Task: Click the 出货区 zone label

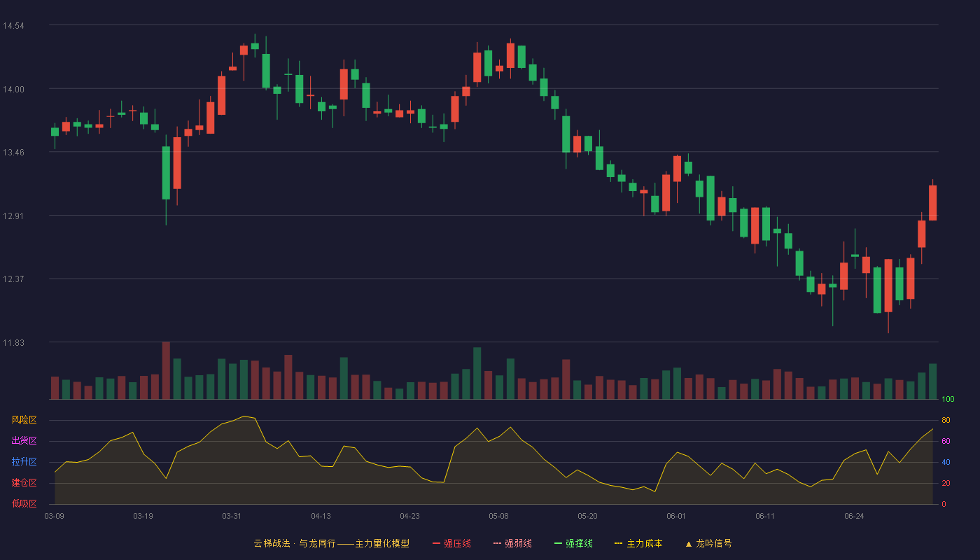Action: pyautogui.click(x=24, y=441)
